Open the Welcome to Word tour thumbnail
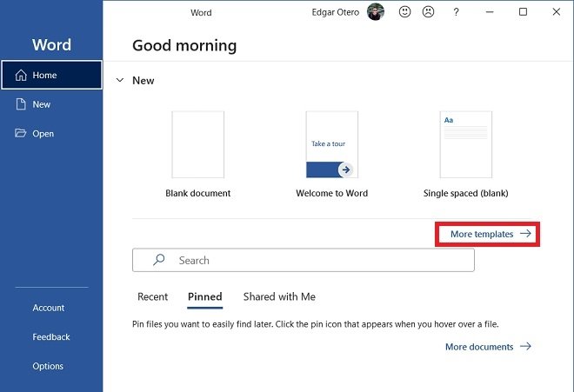 pyautogui.click(x=332, y=144)
